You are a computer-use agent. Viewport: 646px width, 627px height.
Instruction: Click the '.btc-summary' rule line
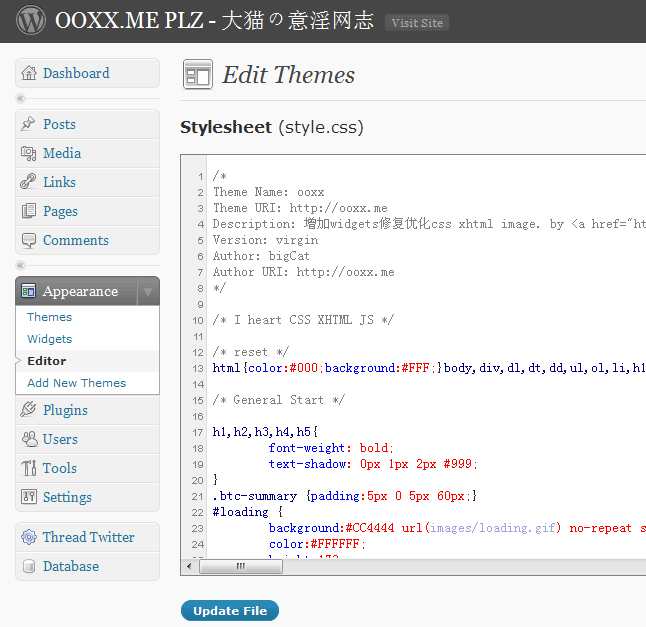345,496
